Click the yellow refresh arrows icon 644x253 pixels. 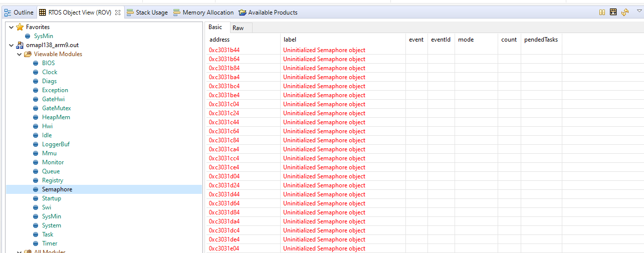pyautogui.click(x=624, y=12)
